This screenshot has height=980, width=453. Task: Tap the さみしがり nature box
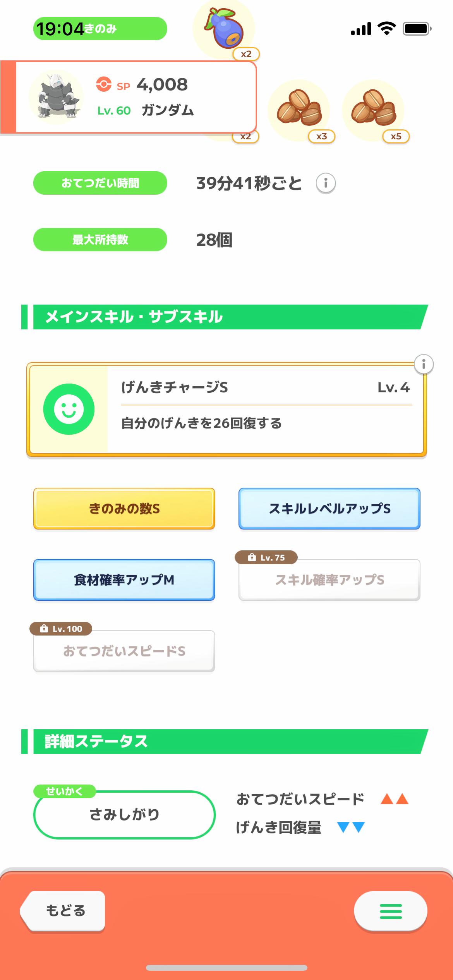click(124, 814)
